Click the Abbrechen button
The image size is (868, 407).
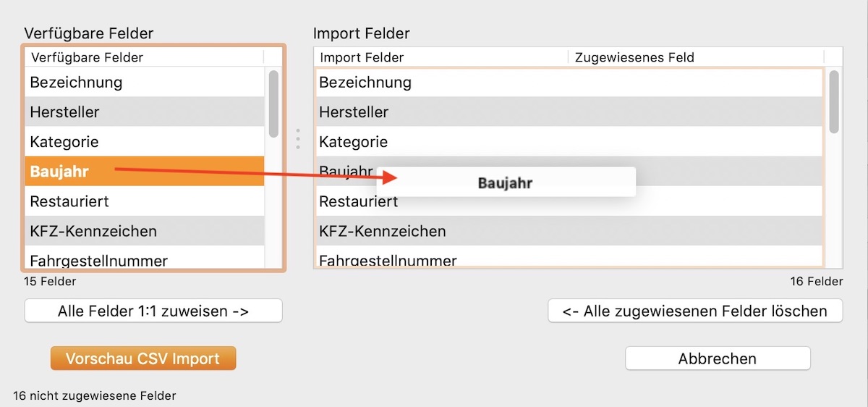coord(717,358)
